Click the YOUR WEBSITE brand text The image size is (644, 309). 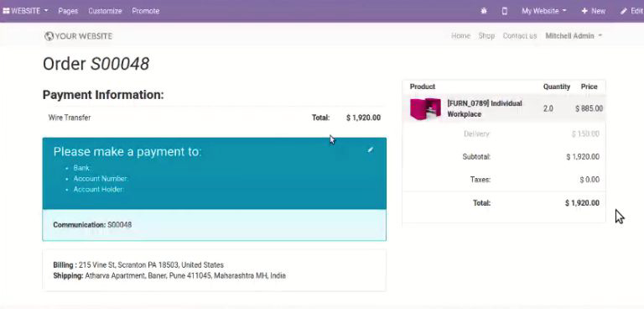pyautogui.click(x=83, y=36)
